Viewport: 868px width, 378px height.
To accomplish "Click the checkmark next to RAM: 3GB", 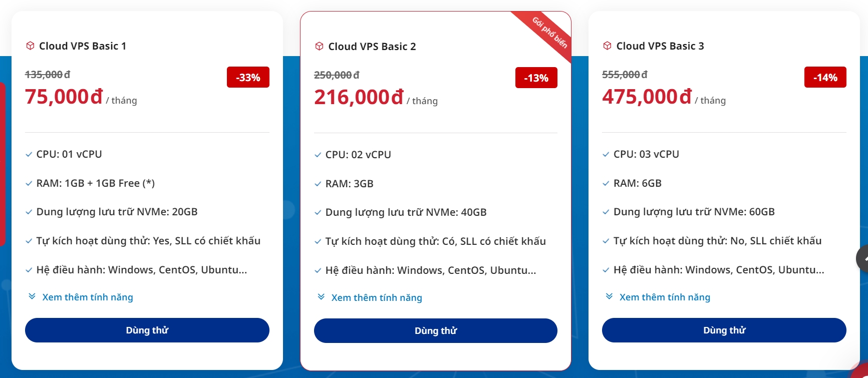I will (317, 184).
